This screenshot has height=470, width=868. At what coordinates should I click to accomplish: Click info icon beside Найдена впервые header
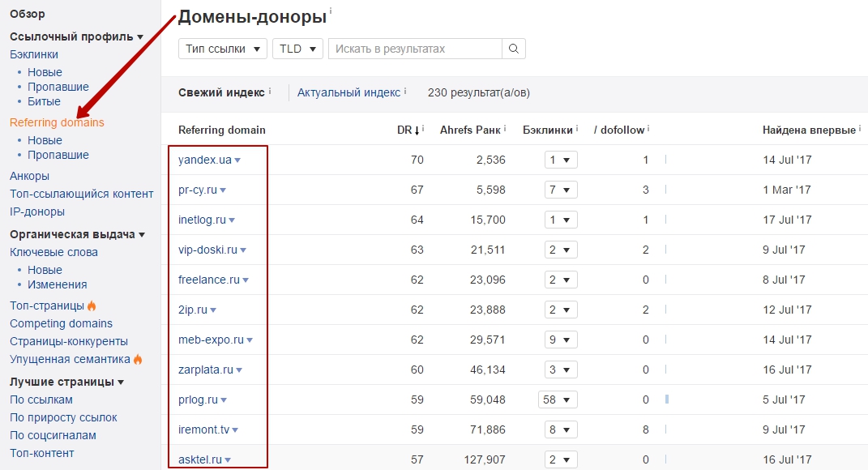coord(860,128)
